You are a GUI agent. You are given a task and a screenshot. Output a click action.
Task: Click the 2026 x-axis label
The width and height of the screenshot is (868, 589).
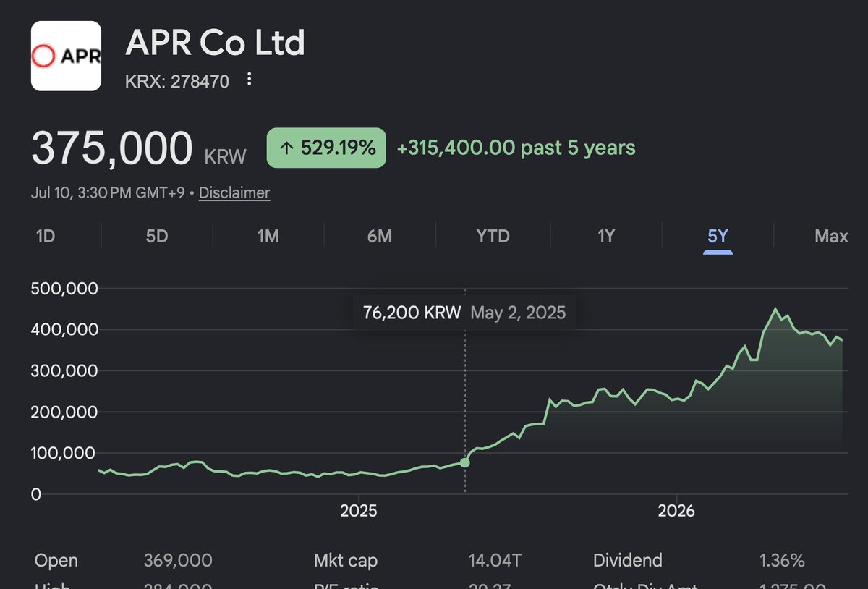point(676,511)
